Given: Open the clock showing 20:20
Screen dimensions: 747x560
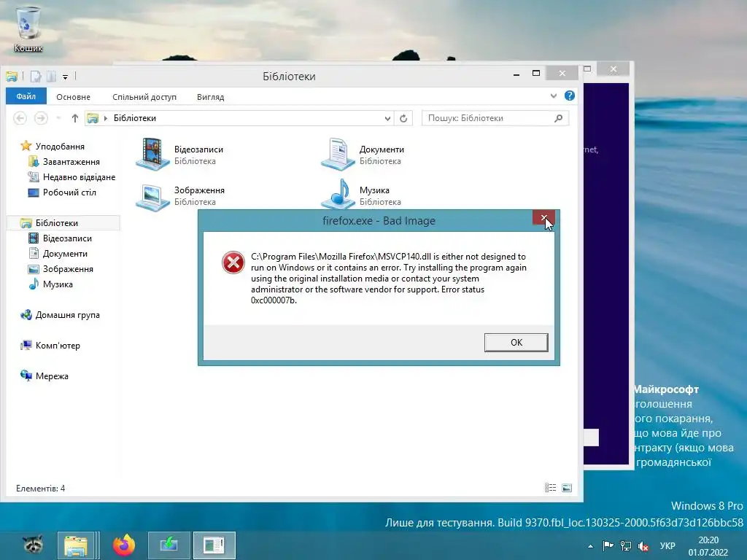Looking at the screenshot, I should click(708, 546).
